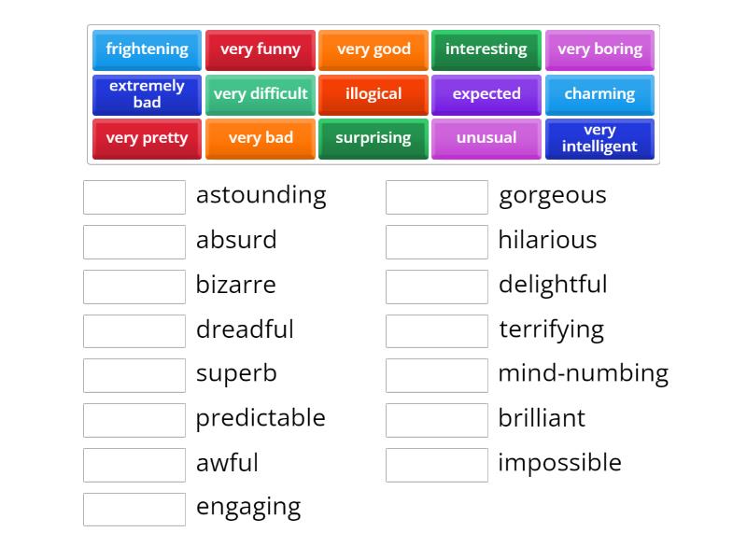Click the 'unusual' tile
Screen dimensions: 747x560
486,138
